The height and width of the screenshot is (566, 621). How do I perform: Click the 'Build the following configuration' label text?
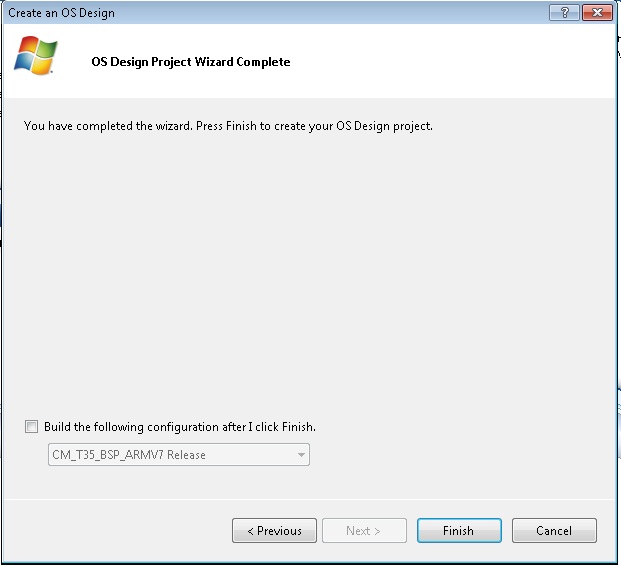click(180, 427)
